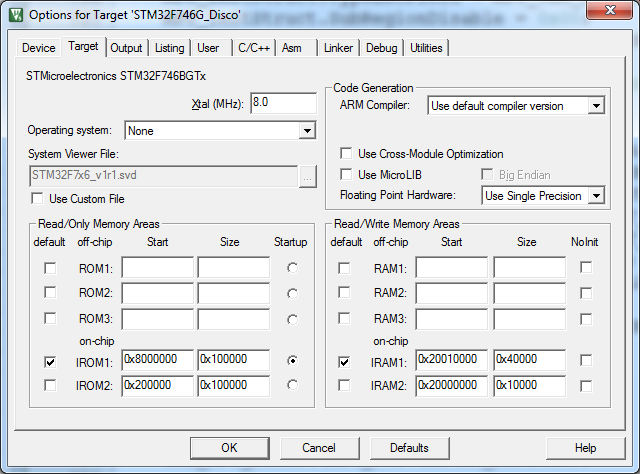Click the ROM1 Start field

(x=158, y=267)
